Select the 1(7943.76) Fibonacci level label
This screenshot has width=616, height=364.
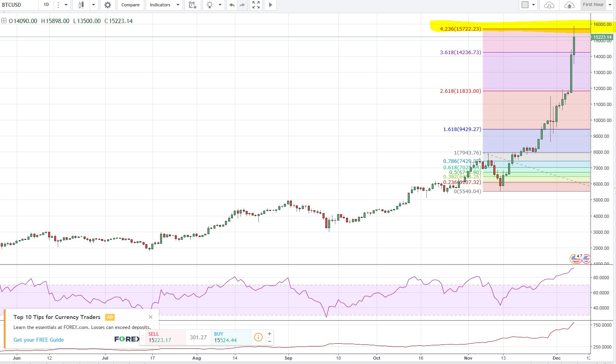coord(467,153)
